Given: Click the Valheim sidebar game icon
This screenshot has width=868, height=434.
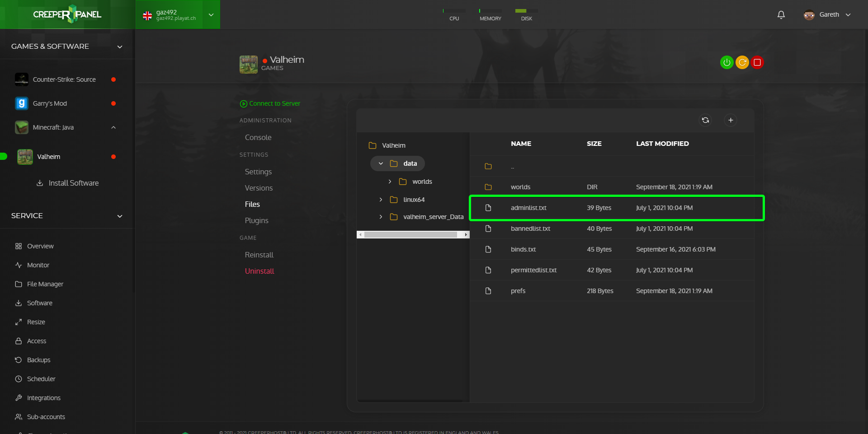Looking at the screenshot, I should pyautogui.click(x=25, y=157).
